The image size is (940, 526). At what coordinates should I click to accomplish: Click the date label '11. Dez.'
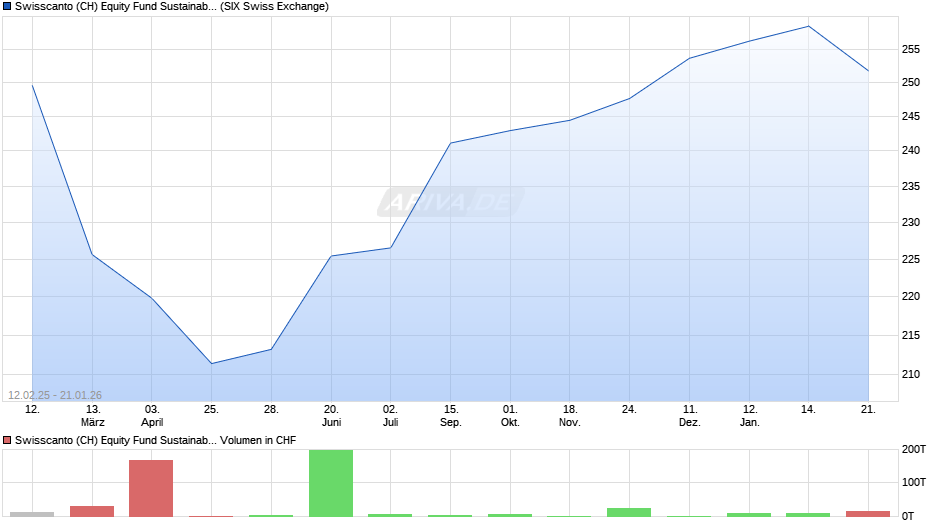pyautogui.click(x=689, y=416)
